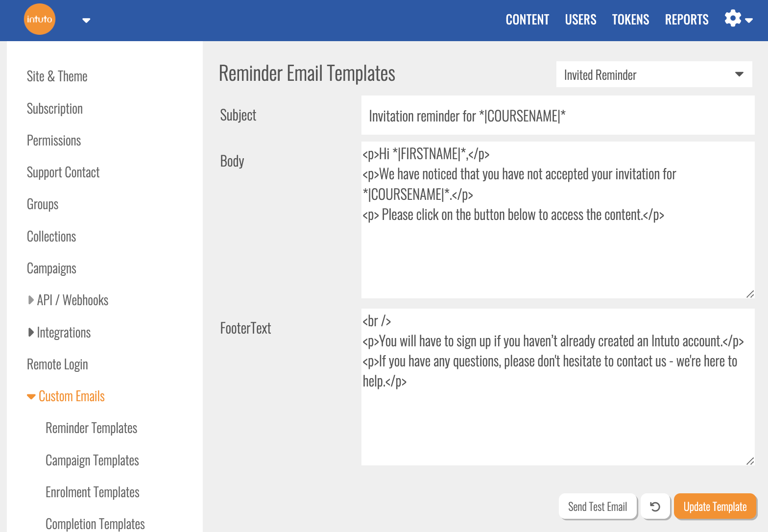
Task: Click Send Test Email button
Action: coord(597,507)
